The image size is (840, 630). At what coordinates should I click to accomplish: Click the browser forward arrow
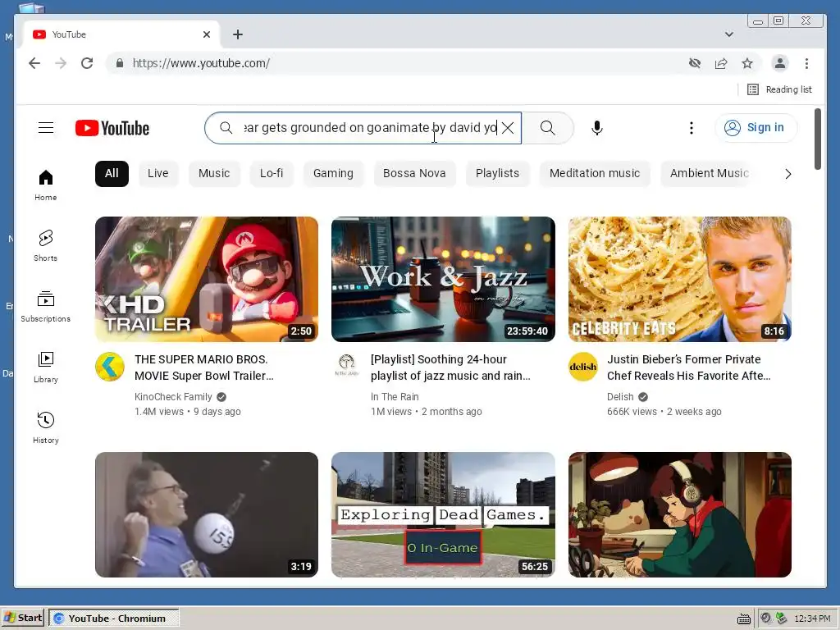(61, 63)
